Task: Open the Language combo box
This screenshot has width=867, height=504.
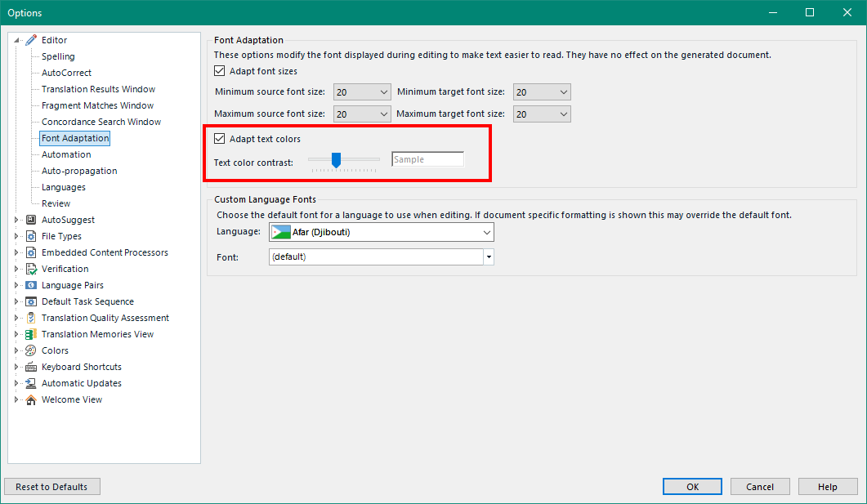Action: [382, 232]
